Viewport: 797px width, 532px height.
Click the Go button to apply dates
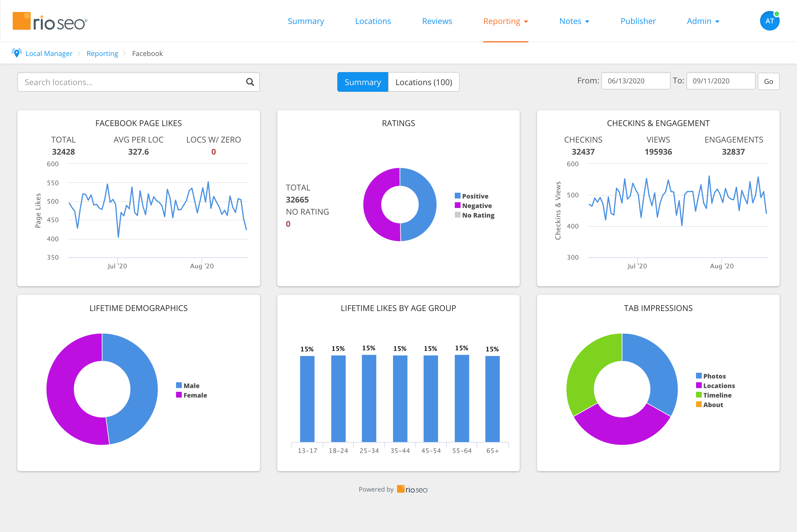point(768,81)
